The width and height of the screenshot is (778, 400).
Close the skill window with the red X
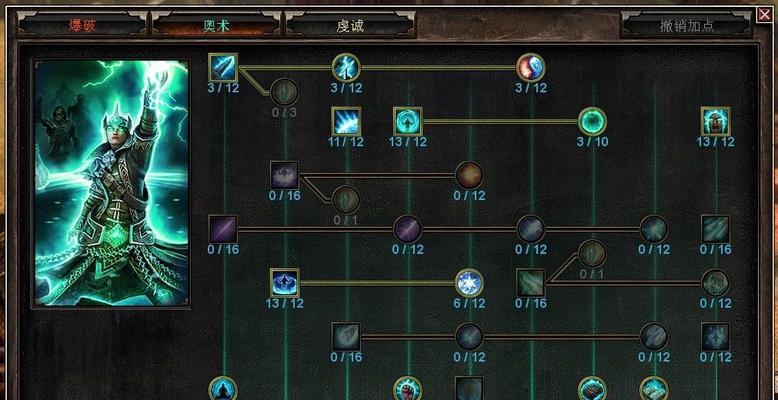(x=765, y=15)
